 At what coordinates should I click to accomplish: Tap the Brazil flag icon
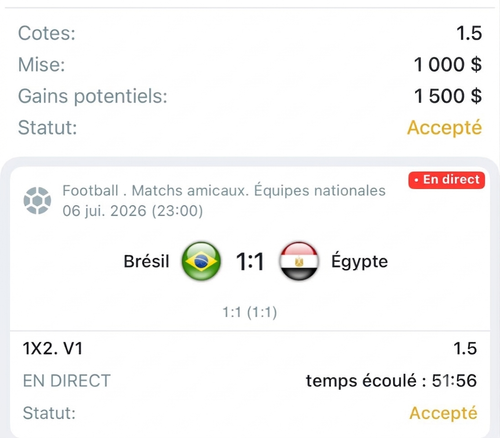pos(201,261)
